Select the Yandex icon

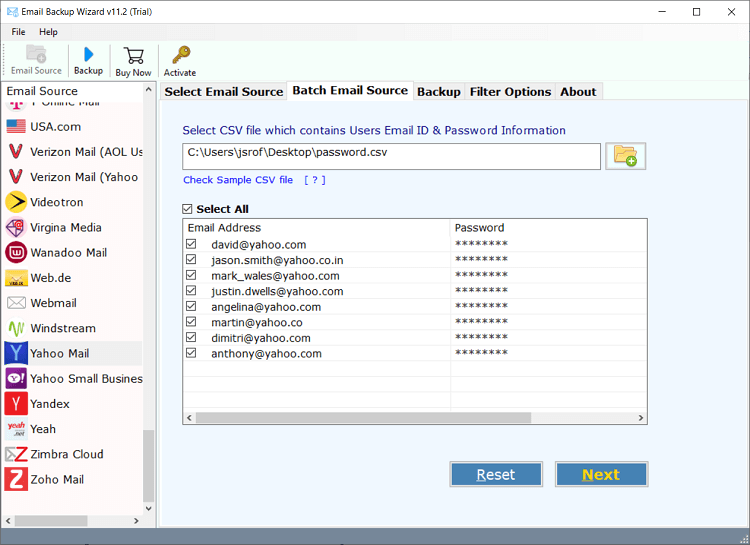(x=16, y=404)
